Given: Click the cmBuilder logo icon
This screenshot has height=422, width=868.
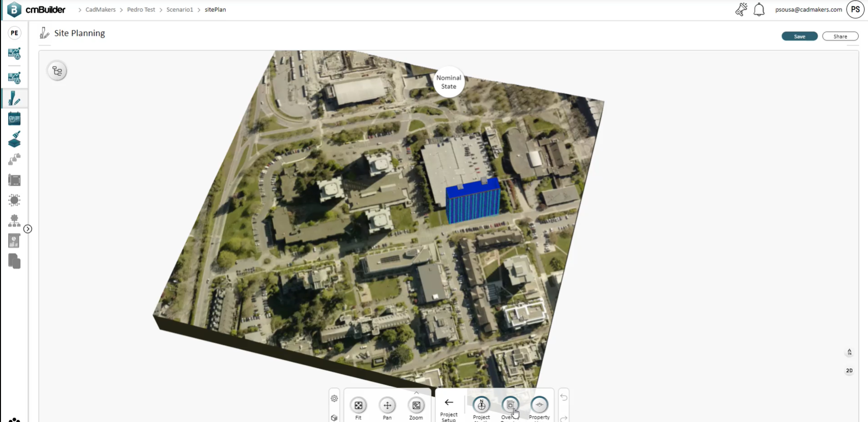Looking at the screenshot, I should (14, 9).
